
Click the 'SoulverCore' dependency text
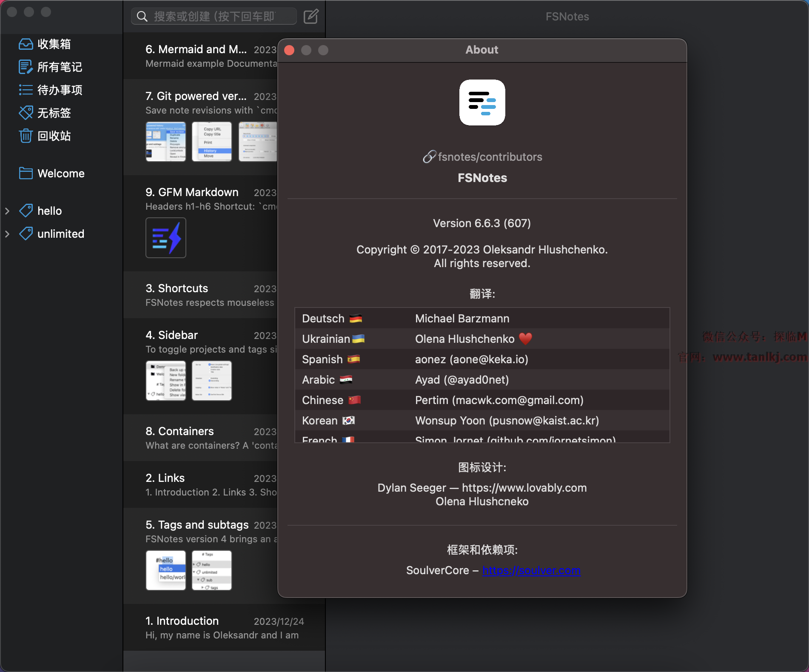pyautogui.click(x=438, y=570)
